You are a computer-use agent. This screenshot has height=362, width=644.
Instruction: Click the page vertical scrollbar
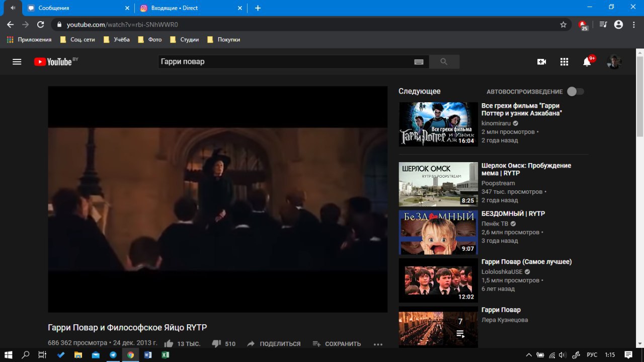(x=640, y=96)
